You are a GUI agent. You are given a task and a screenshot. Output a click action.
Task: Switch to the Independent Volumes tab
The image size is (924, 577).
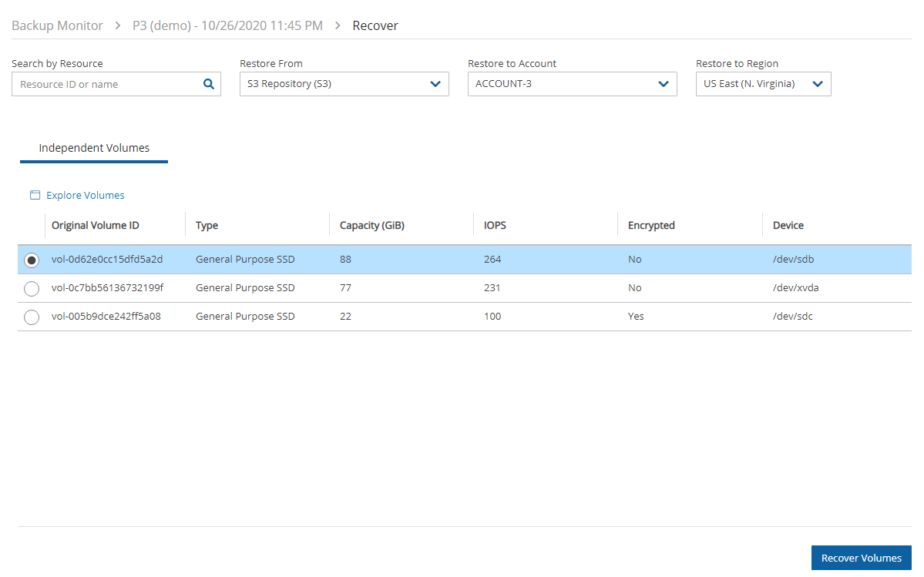point(94,148)
